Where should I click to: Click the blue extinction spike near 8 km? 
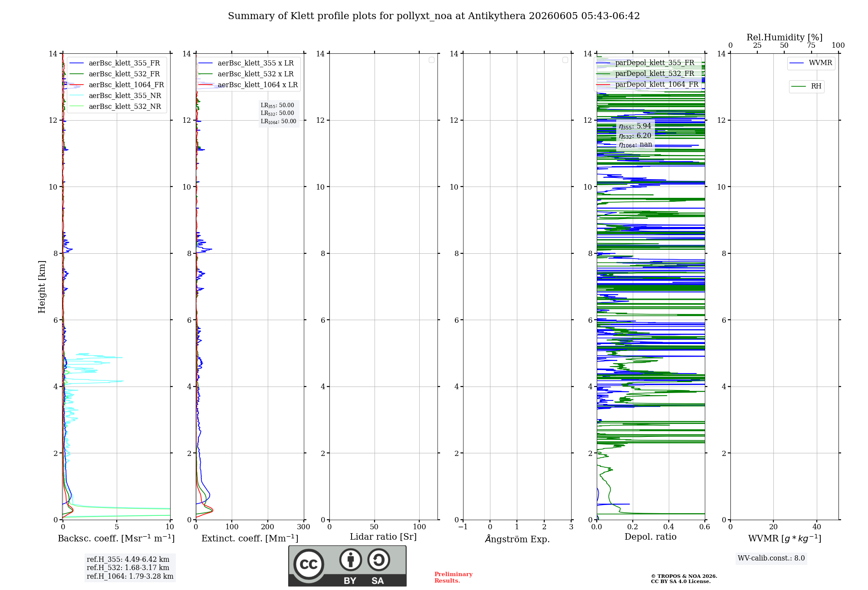click(205, 249)
